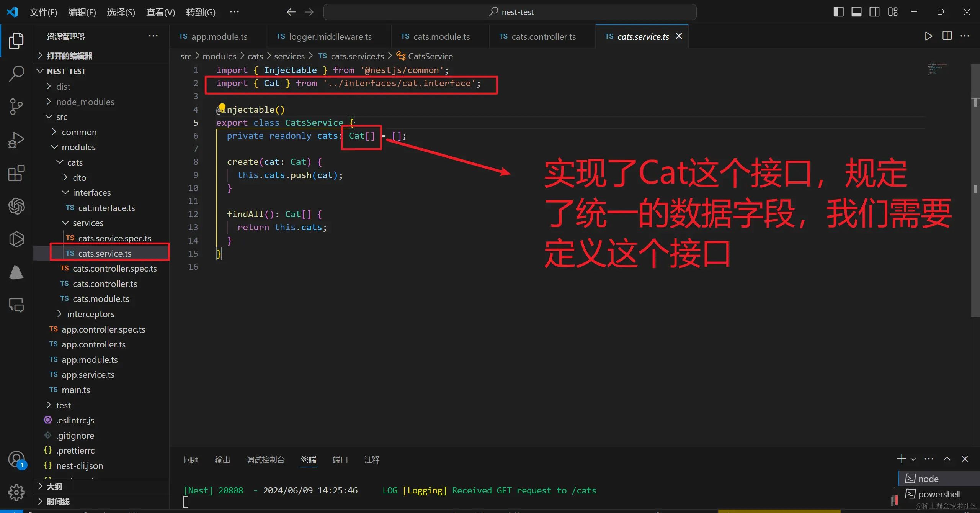Screen dimensions: 980x513
Task: Open the chat comments icon in activity bar
Action: pyautogui.click(x=16, y=305)
